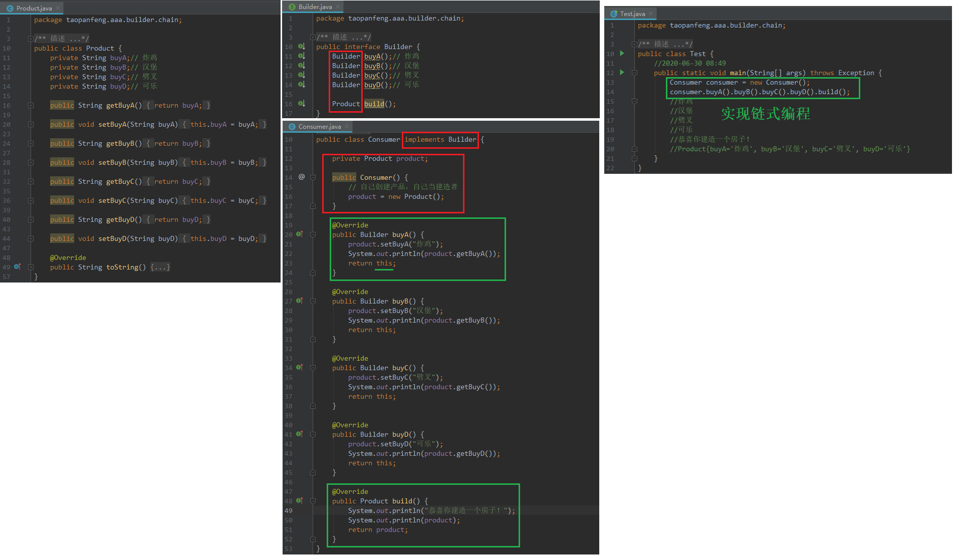Close the Product.java tab
Screen dimensions: 959x560
click(58, 8)
